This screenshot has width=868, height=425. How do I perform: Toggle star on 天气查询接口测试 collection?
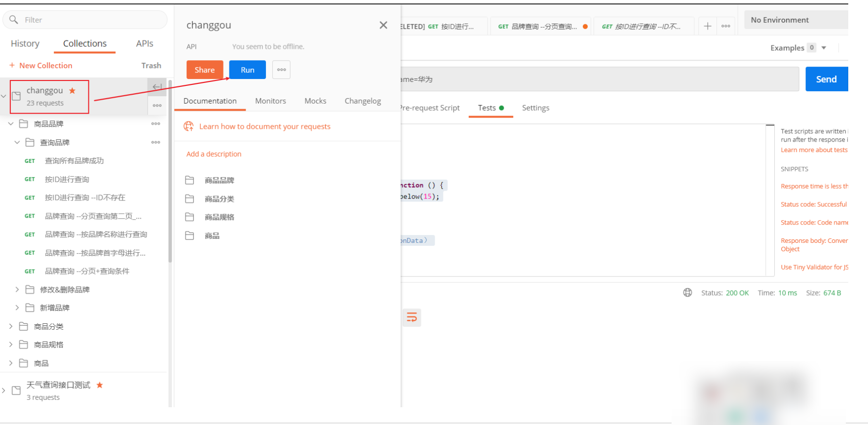click(x=100, y=385)
